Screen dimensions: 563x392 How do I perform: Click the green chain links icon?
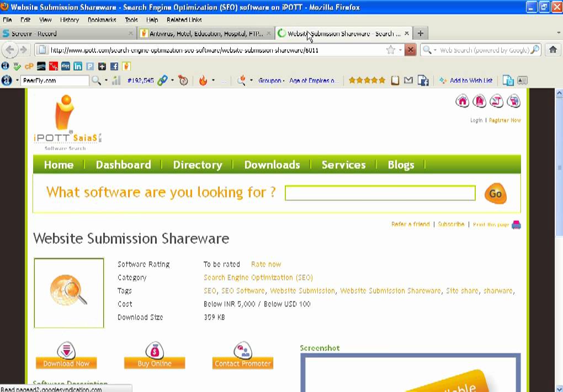pyautogui.click(x=162, y=81)
